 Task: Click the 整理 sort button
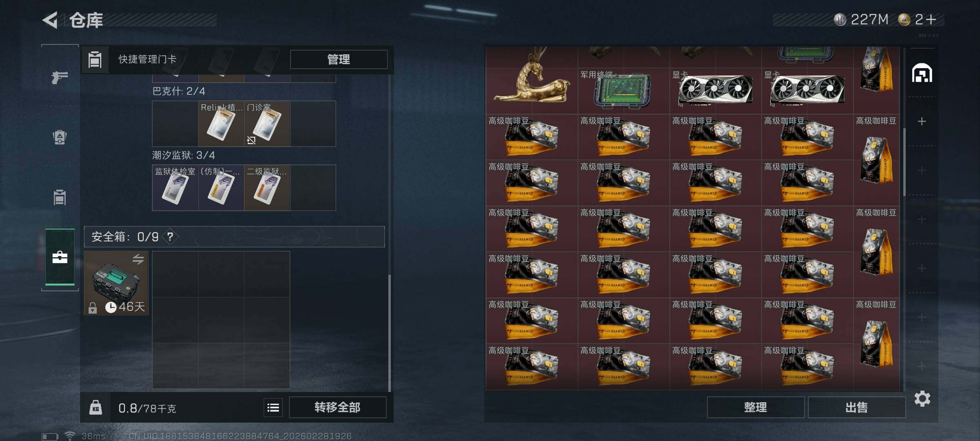(755, 407)
